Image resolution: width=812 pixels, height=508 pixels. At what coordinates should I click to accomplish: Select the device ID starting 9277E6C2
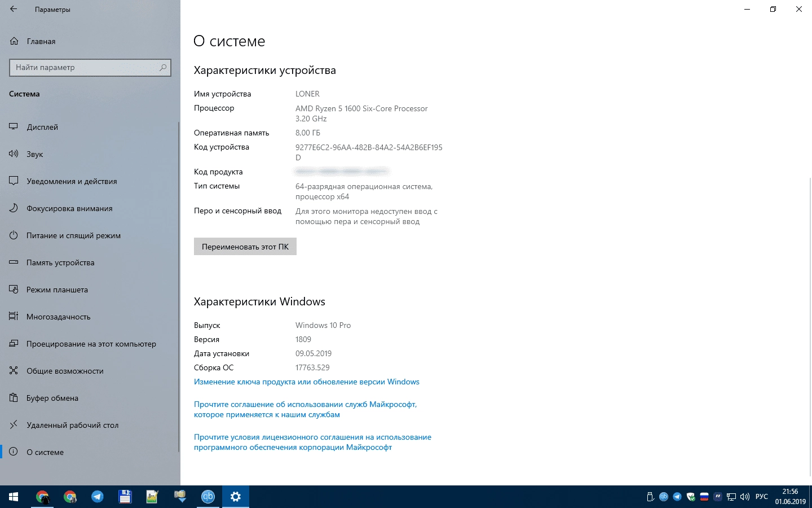(x=369, y=152)
